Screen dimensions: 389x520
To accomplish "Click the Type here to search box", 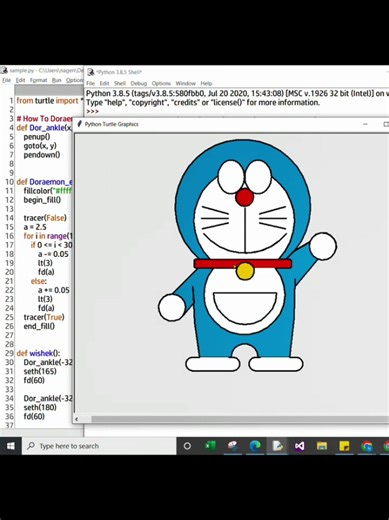I will (x=99, y=446).
